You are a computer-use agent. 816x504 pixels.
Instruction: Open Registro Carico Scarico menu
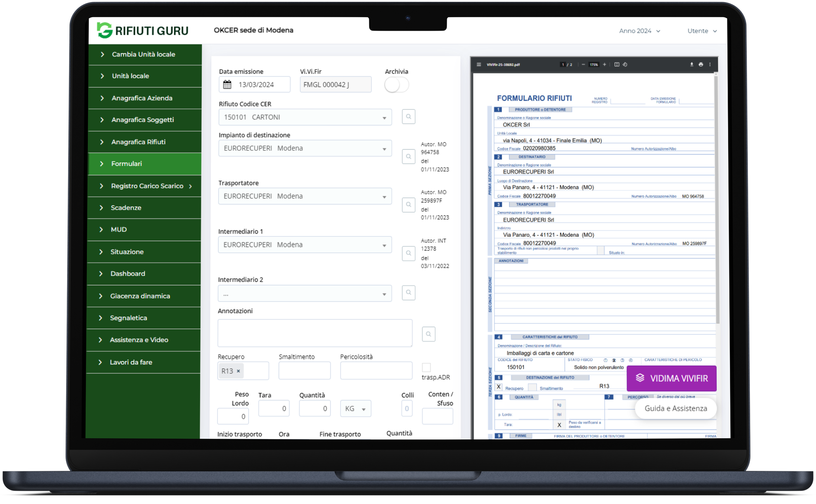(147, 186)
